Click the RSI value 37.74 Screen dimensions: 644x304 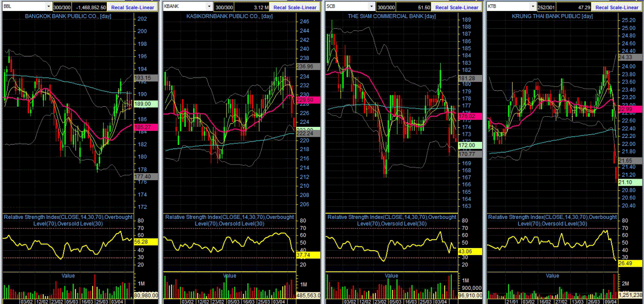pos(308,255)
